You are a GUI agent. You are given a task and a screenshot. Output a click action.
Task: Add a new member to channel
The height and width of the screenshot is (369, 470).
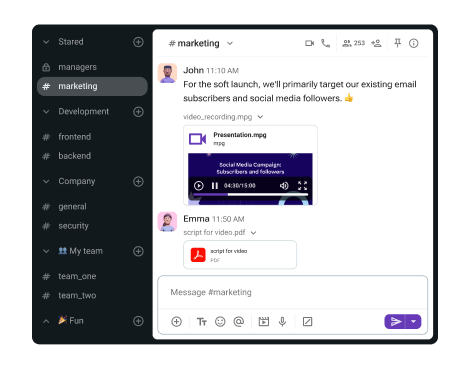point(376,43)
